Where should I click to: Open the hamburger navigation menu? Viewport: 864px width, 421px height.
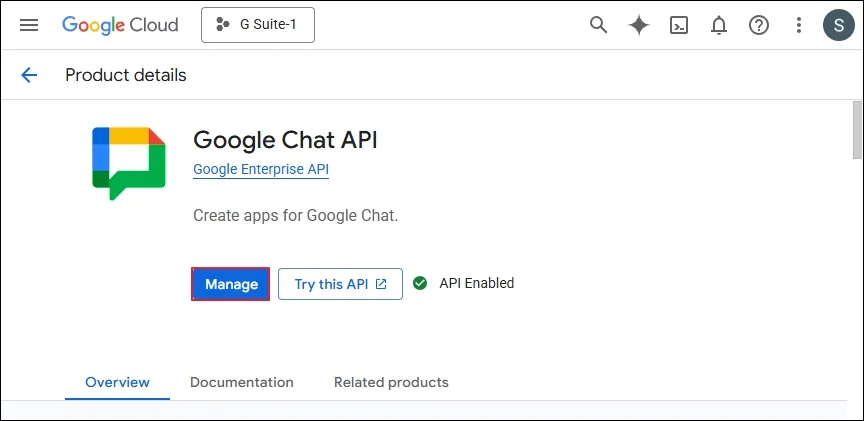pyautogui.click(x=29, y=25)
